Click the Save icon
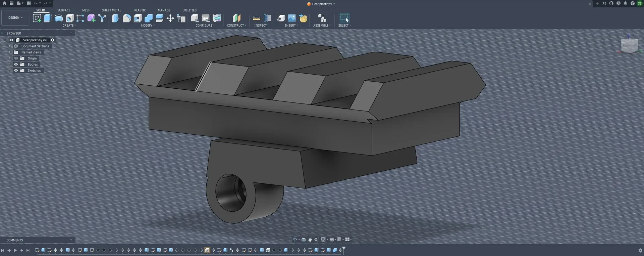 (x=29, y=3)
